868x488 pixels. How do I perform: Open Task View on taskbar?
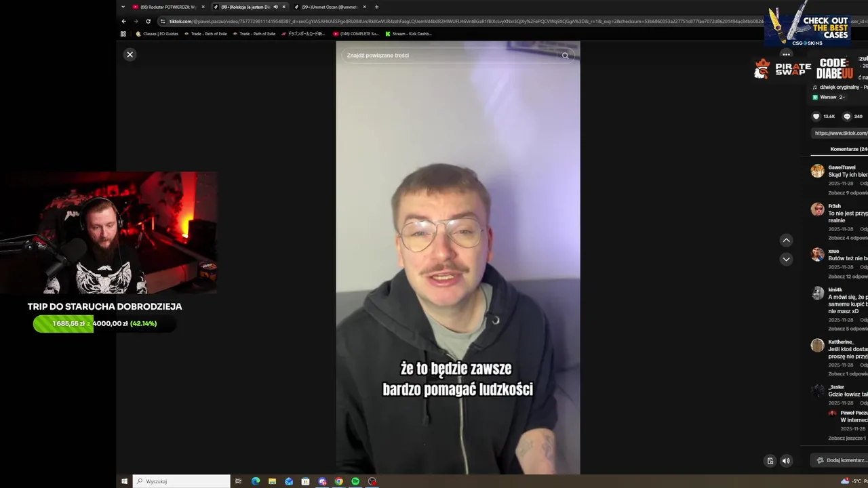coord(238,481)
